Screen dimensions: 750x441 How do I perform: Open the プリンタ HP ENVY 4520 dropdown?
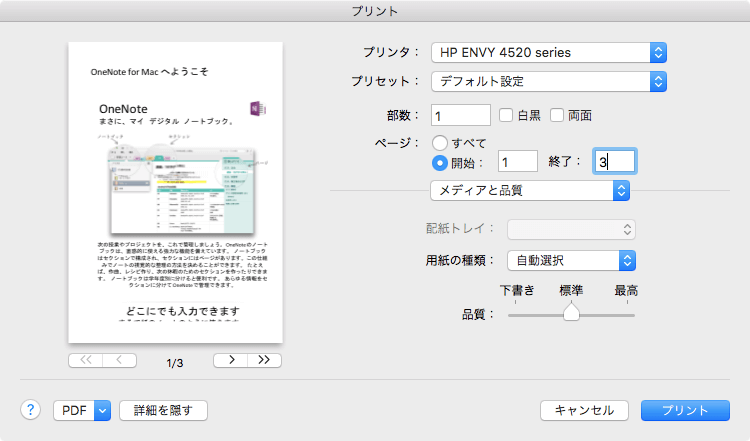point(549,53)
